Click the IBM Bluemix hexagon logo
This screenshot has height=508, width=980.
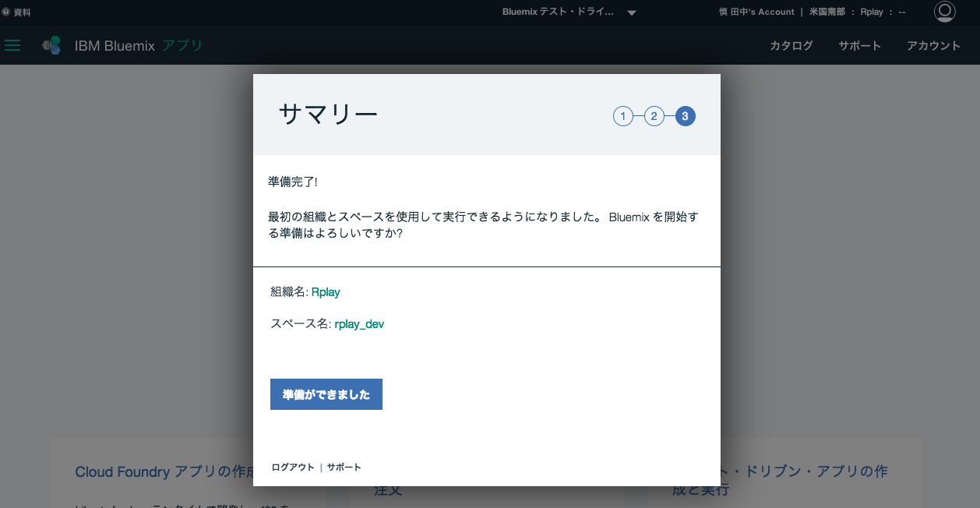(x=51, y=45)
